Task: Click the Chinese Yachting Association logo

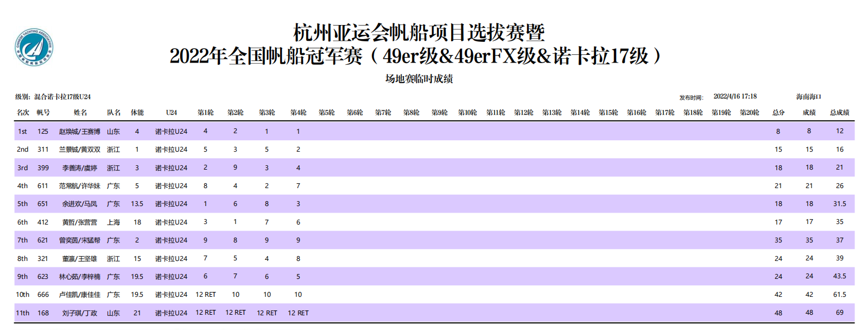Action: [x=34, y=47]
